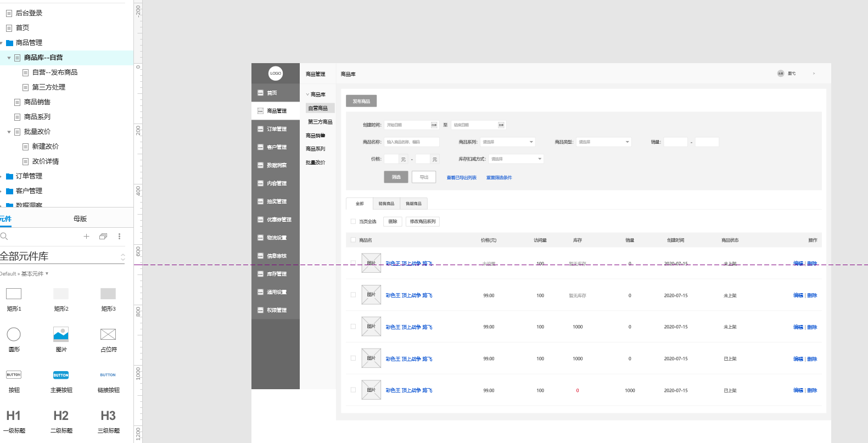Viewport: 868px width, 443px height.
Task: Open the 库存扣减方式 dropdown
Action: (x=516, y=159)
